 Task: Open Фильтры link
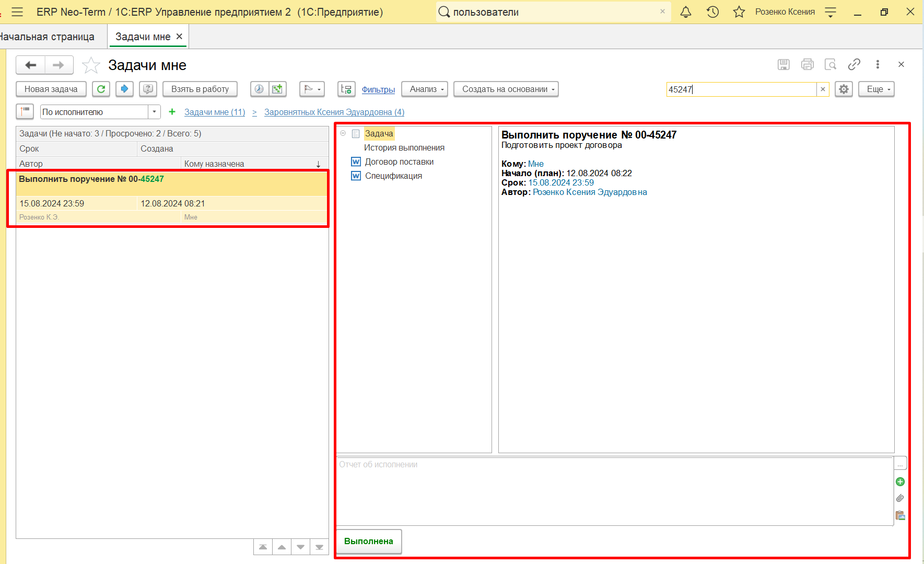tap(378, 89)
